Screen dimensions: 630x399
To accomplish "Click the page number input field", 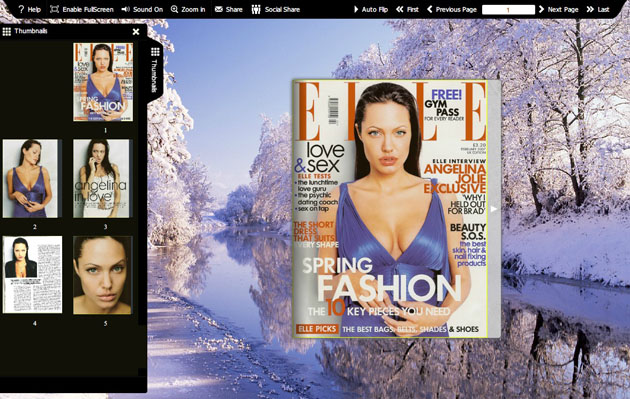I will tap(508, 10).
